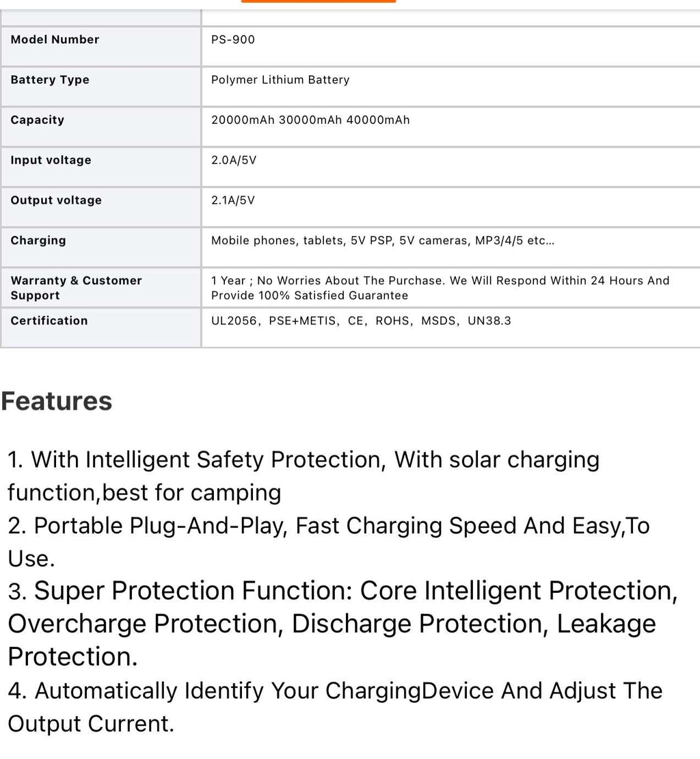Select the 1 Year warranty description text
Image resolution: width=700 pixels, height=759 pixels.
click(440, 288)
